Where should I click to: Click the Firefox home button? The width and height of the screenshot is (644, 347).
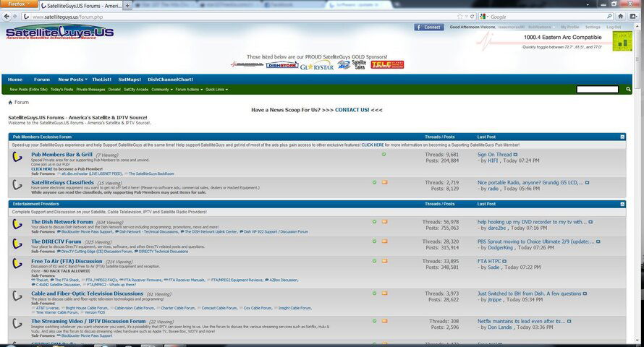click(x=621, y=17)
